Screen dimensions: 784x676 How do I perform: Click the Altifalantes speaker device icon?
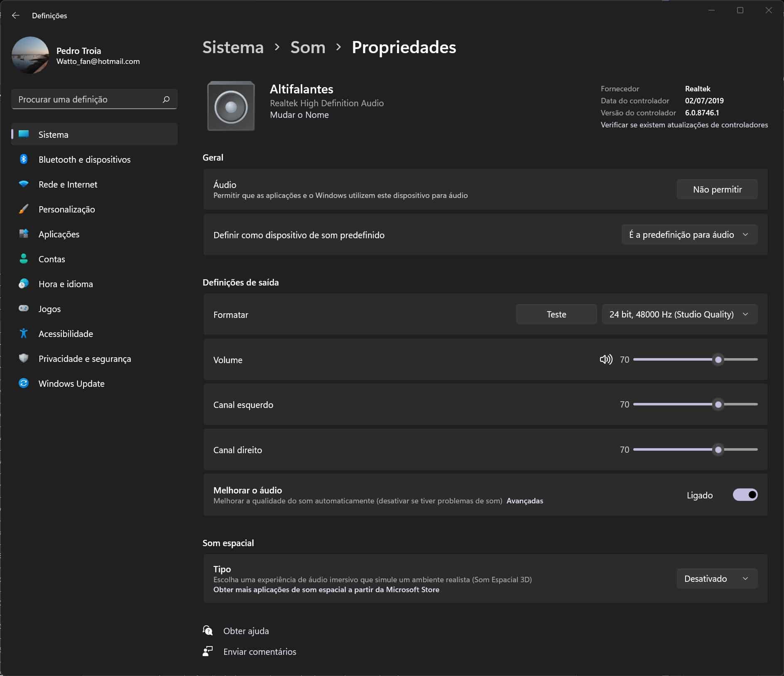click(x=231, y=107)
